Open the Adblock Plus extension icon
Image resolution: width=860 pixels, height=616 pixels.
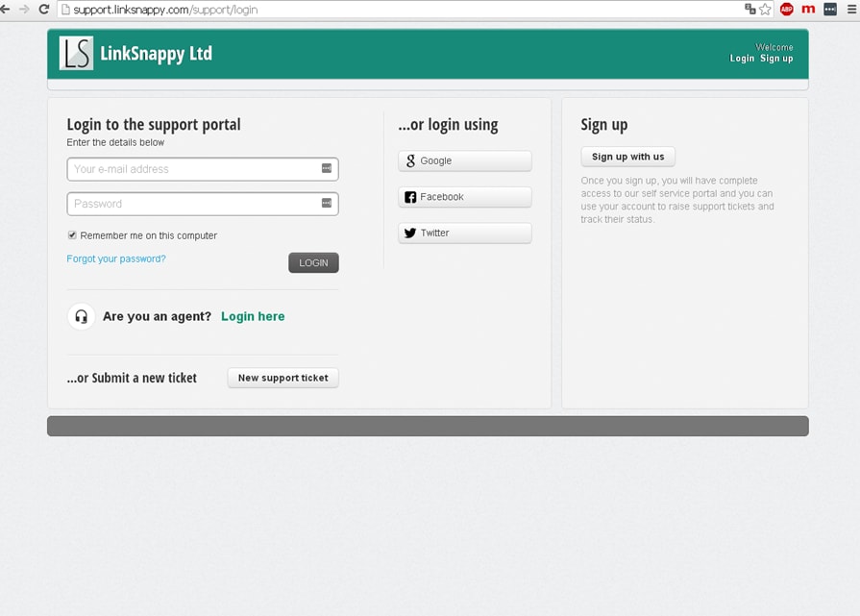point(787,9)
